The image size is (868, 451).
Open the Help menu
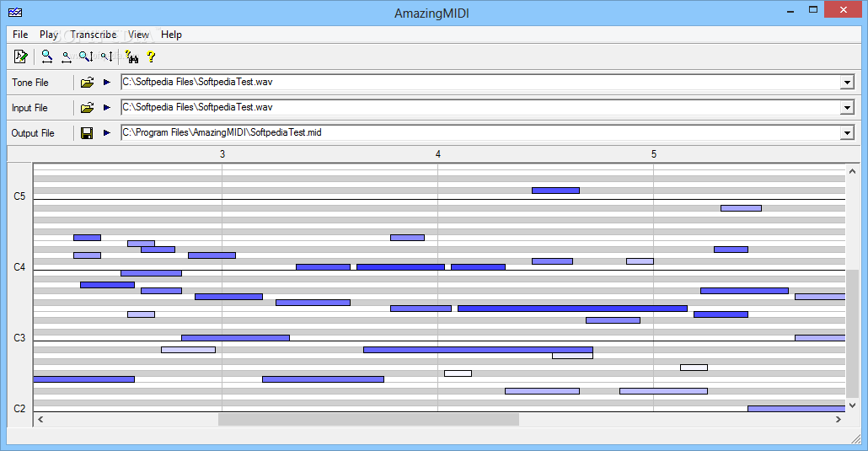point(172,35)
